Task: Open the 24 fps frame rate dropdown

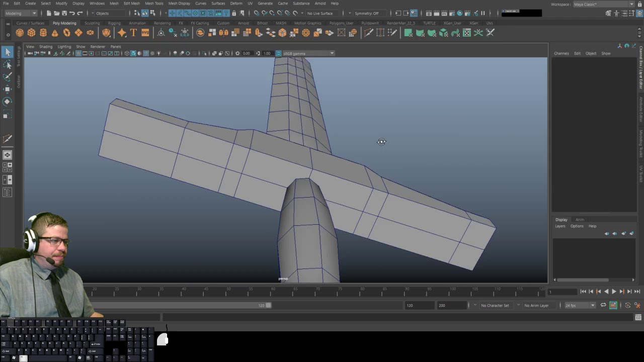Action: tap(580, 305)
